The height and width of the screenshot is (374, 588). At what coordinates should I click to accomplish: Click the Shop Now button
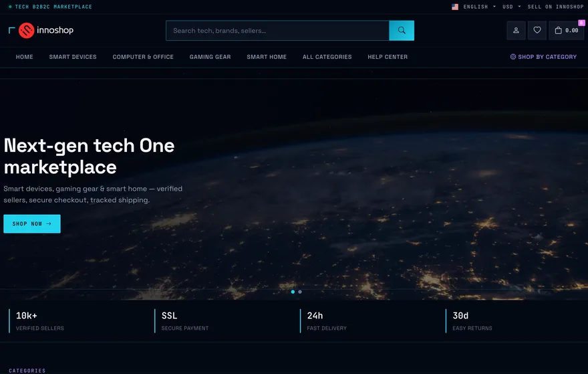[32, 224]
